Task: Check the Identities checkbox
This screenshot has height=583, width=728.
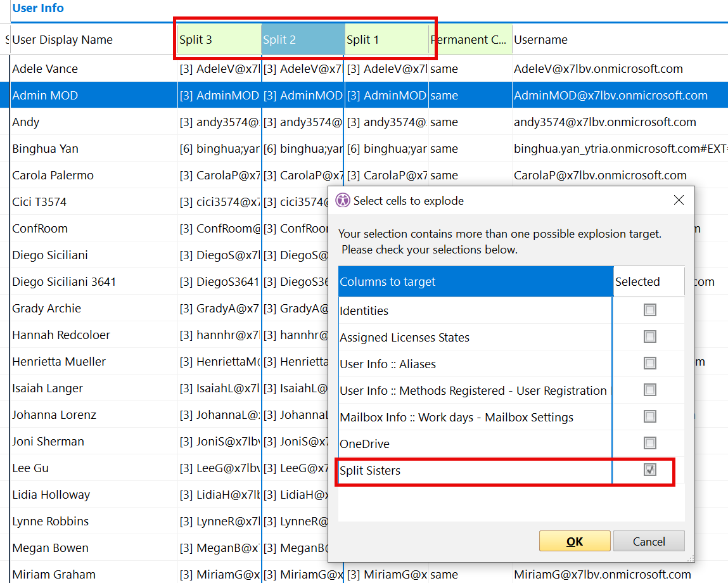Action: [649, 310]
